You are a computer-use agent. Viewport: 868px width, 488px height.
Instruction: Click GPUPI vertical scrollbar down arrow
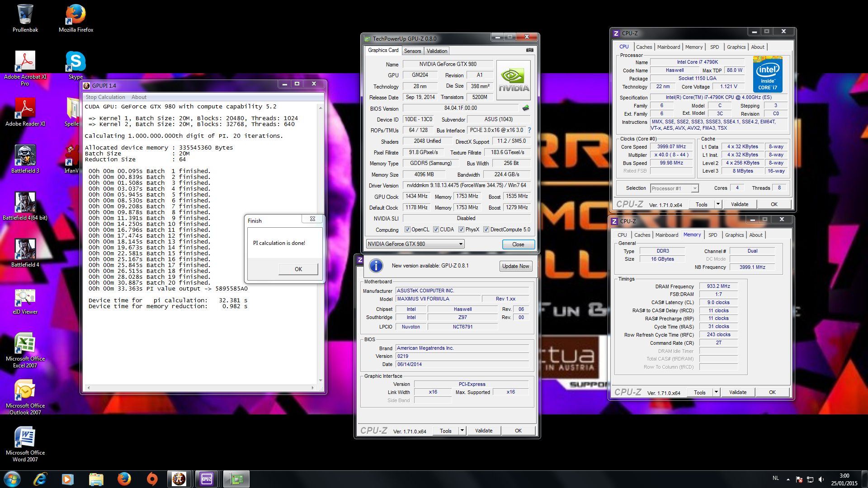[321, 380]
